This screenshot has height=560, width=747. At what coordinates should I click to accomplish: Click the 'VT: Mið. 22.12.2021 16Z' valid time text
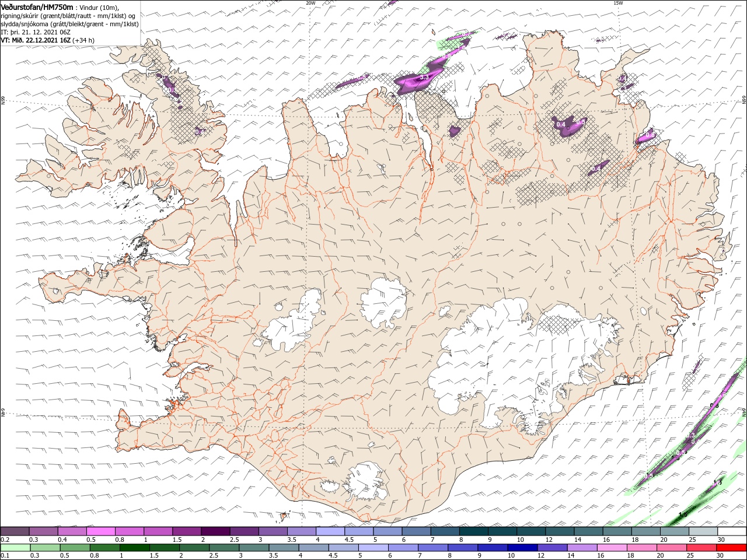tap(36, 40)
